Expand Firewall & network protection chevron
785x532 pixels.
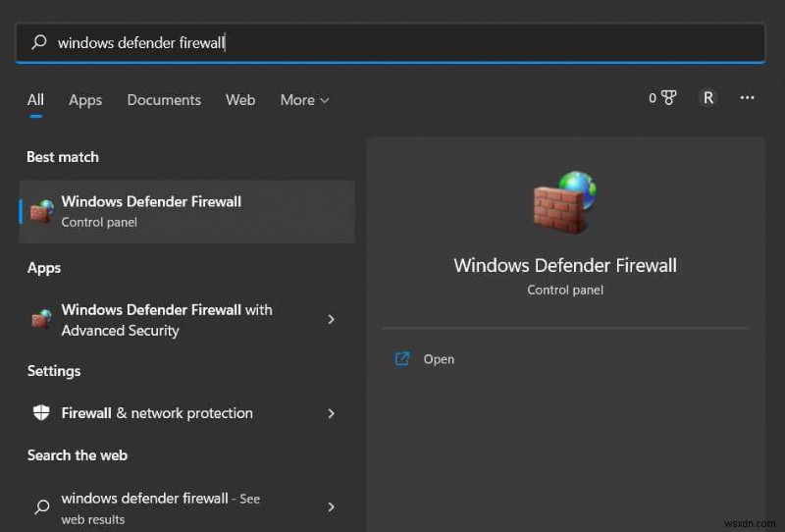(331, 413)
